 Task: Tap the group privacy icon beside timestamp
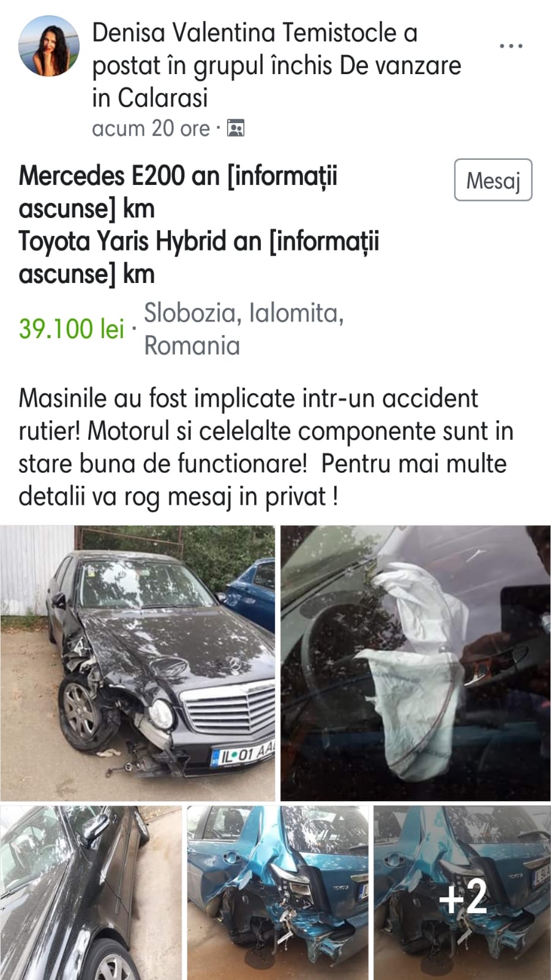click(x=236, y=129)
